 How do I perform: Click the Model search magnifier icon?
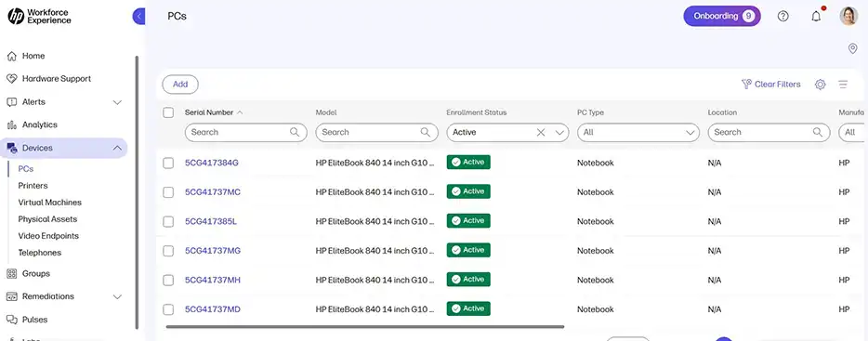(x=425, y=132)
